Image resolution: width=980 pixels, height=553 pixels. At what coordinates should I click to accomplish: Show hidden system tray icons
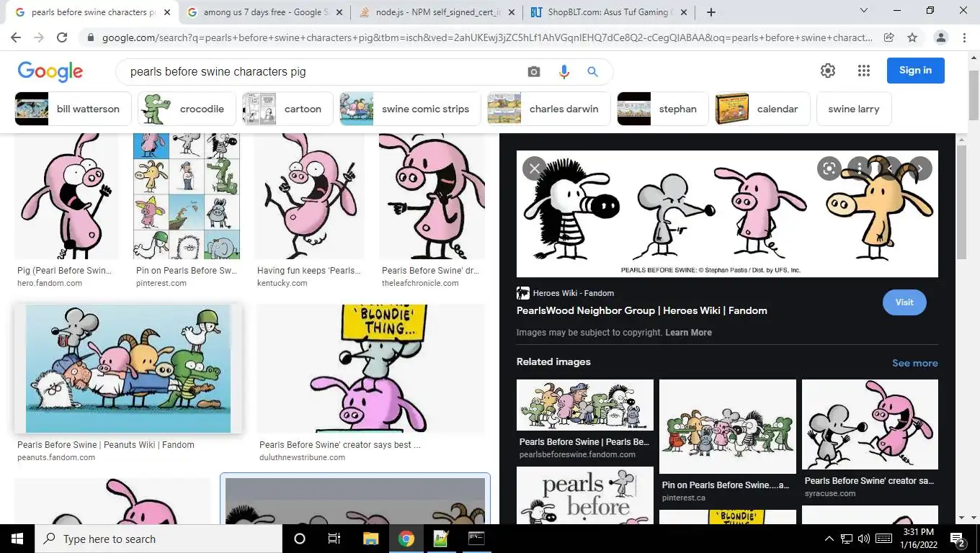coord(829,539)
